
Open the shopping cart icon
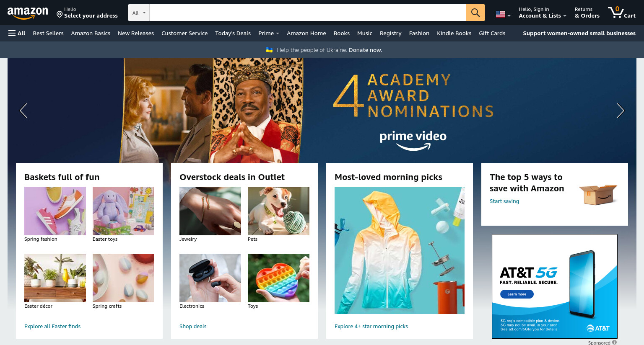point(622,13)
